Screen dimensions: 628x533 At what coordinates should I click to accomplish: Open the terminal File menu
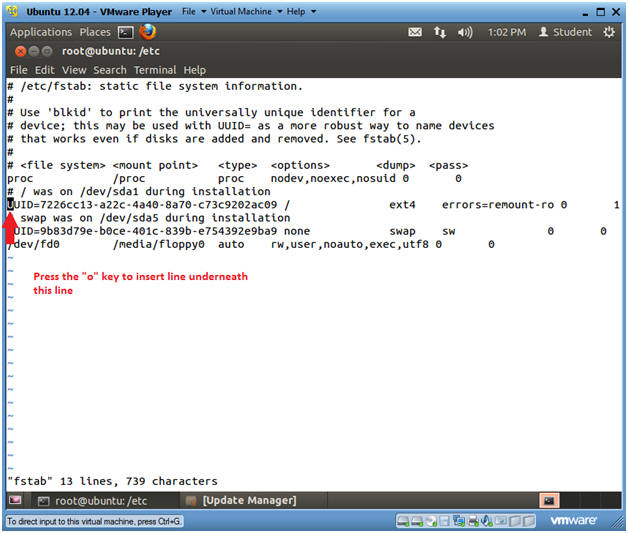(x=18, y=70)
